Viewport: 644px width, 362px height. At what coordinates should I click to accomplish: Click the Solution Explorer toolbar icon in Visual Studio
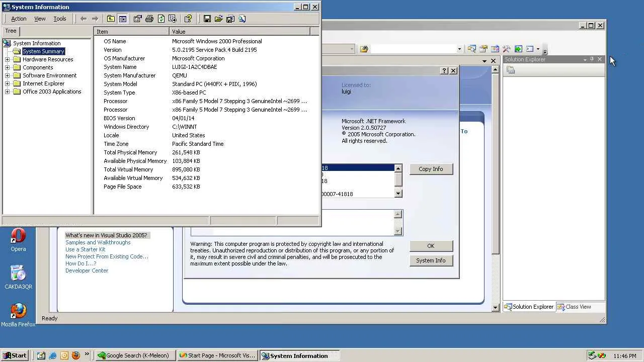pos(471,49)
